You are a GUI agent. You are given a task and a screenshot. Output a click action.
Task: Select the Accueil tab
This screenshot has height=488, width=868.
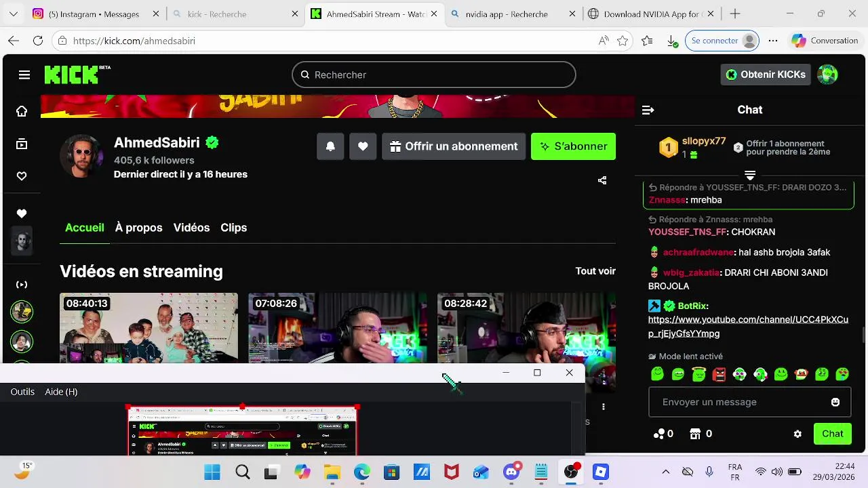click(85, 228)
